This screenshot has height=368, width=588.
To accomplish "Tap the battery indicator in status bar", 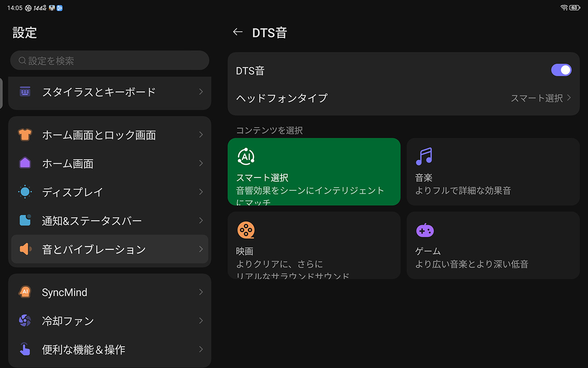I will coord(575,8).
